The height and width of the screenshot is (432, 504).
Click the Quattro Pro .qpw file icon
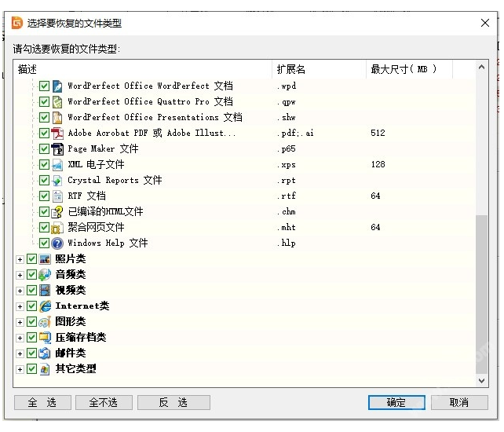[x=57, y=101]
